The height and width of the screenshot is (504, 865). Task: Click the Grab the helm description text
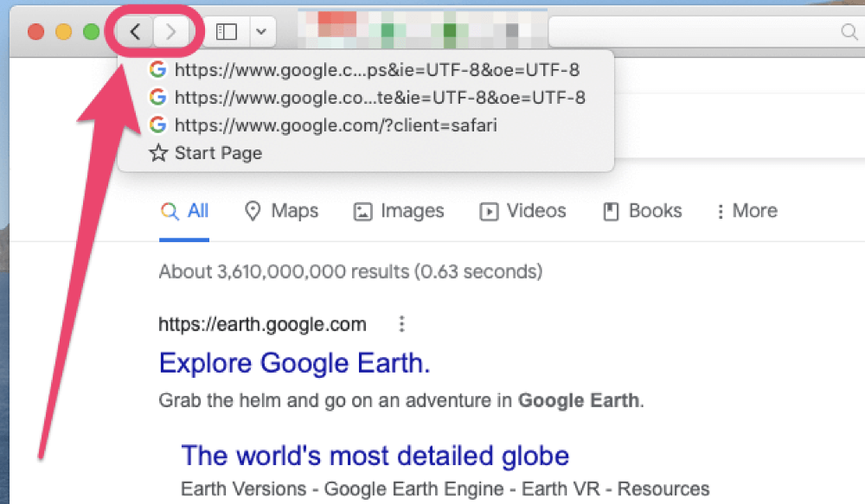[401, 400]
